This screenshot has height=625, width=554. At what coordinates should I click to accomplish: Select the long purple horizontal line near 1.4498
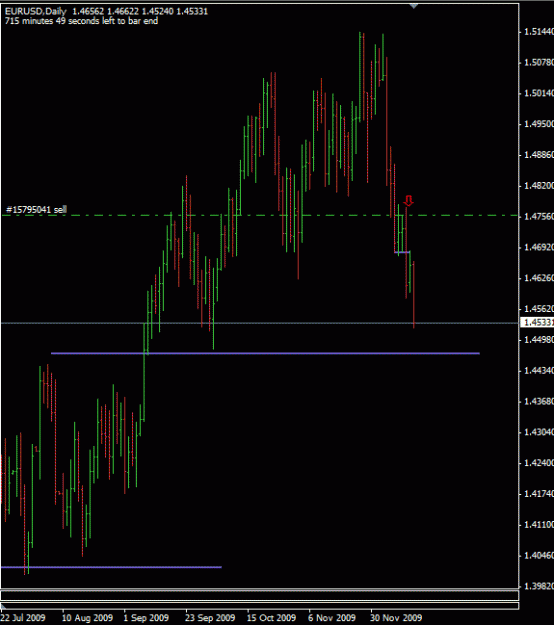[x=265, y=353]
